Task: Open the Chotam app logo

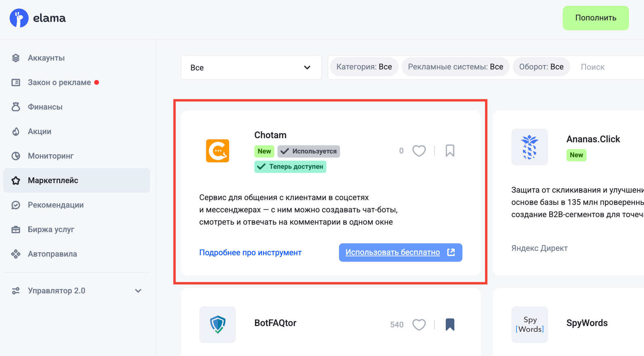Action: coord(218,151)
